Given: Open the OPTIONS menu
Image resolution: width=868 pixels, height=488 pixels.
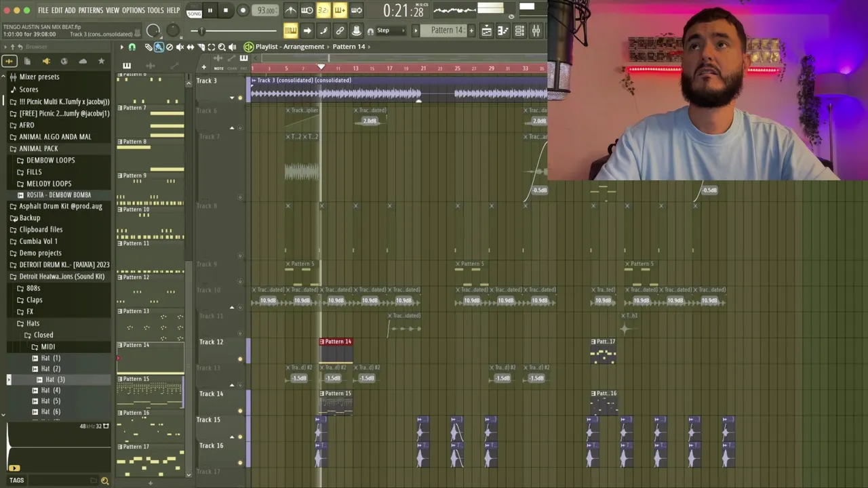Looking at the screenshot, I should pos(134,10).
